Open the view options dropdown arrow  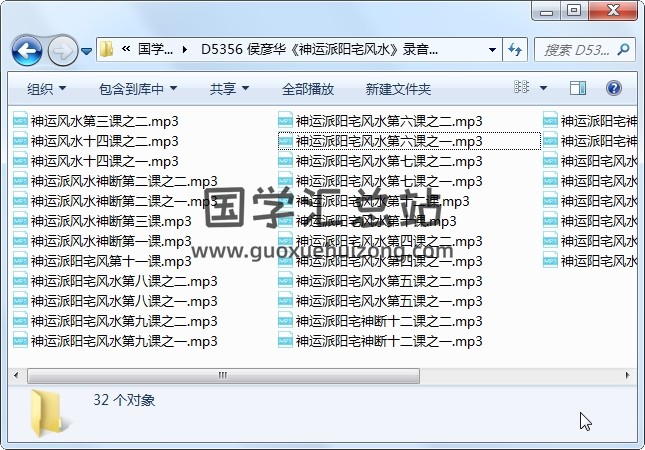(544, 89)
